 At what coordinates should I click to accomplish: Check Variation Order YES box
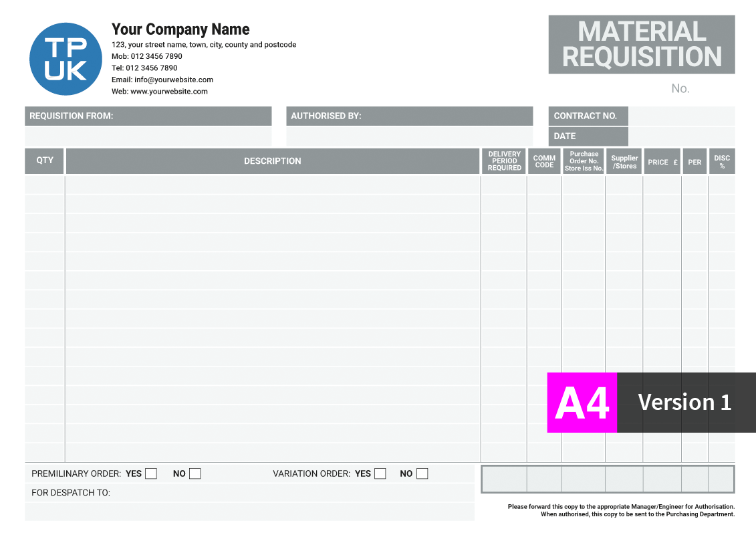(380, 473)
